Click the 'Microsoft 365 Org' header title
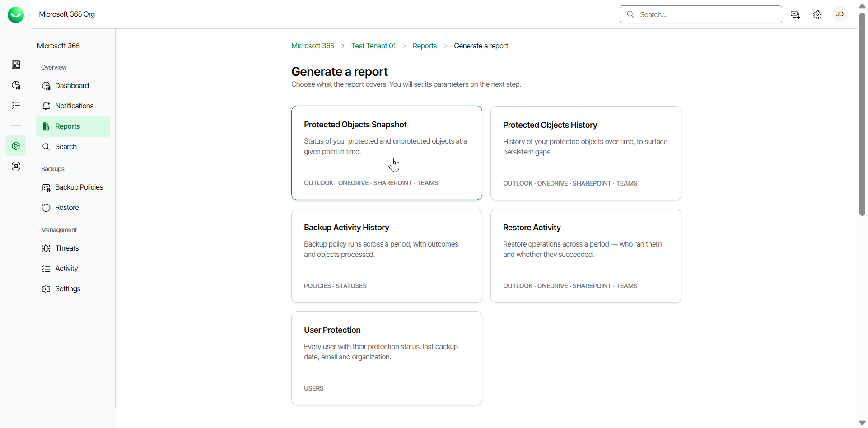This screenshot has width=868, height=428. click(x=67, y=14)
